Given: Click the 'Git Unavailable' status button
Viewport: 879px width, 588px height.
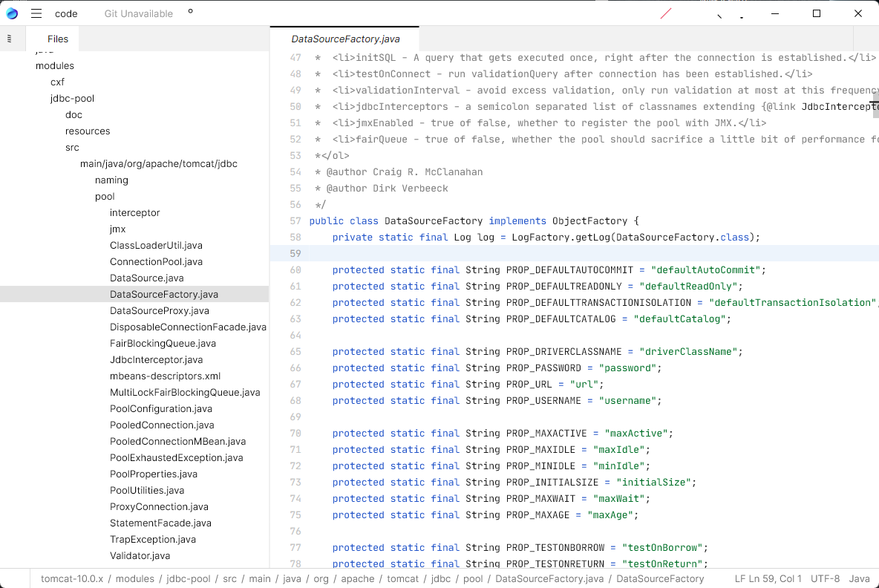Looking at the screenshot, I should point(139,13).
